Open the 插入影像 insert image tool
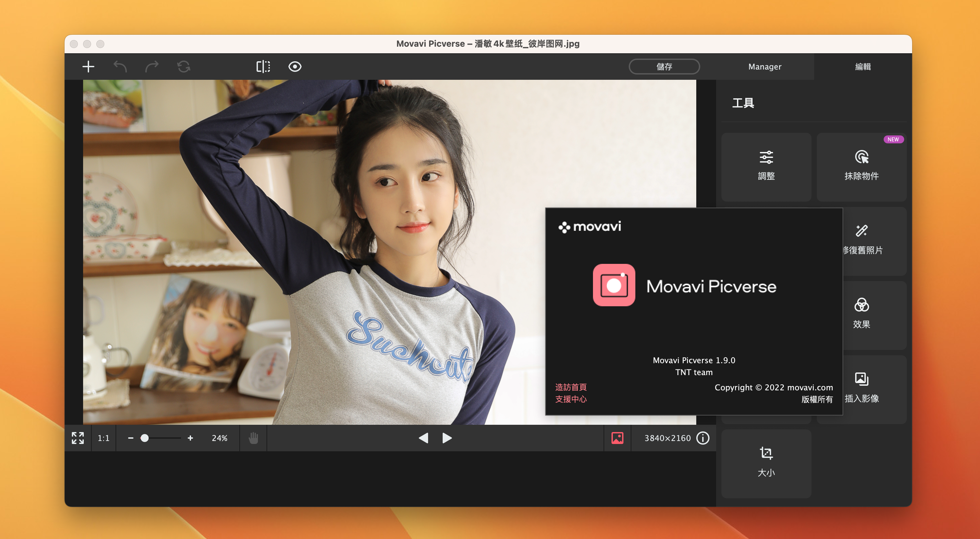Viewport: 980px width, 539px height. pos(861,388)
